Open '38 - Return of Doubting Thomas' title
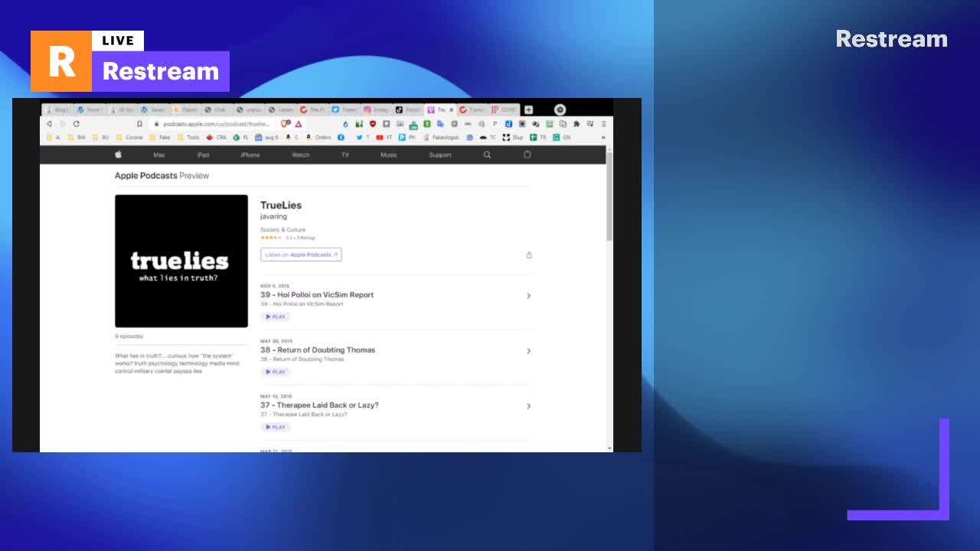This screenshot has width=980, height=551. (x=318, y=350)
